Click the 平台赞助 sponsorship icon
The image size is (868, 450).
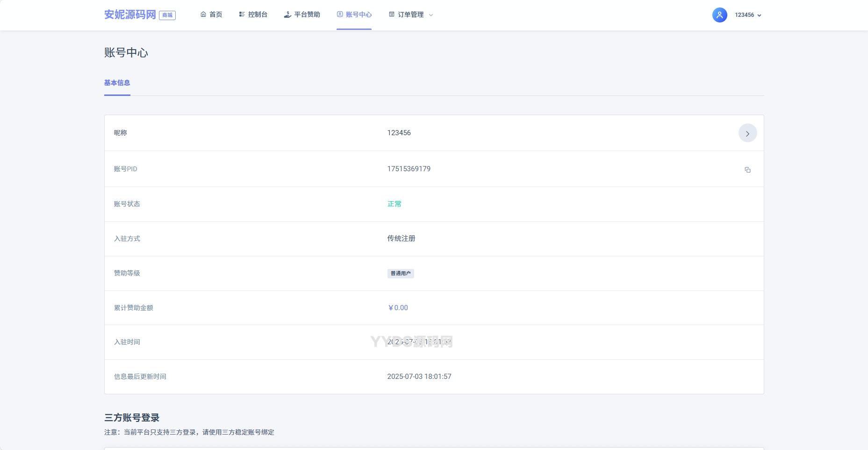[287, 15]
